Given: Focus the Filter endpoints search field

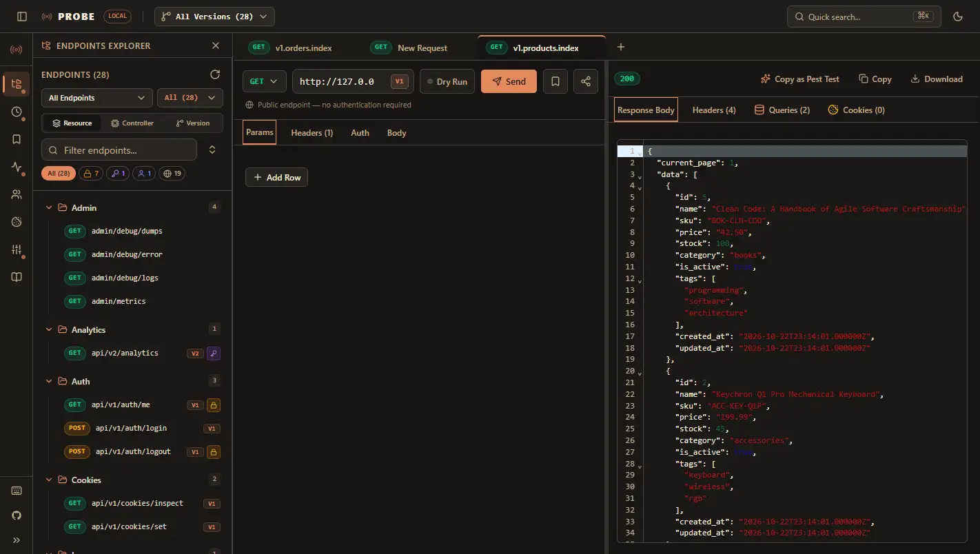Looking at the screenshot, I should pos(119,150).
